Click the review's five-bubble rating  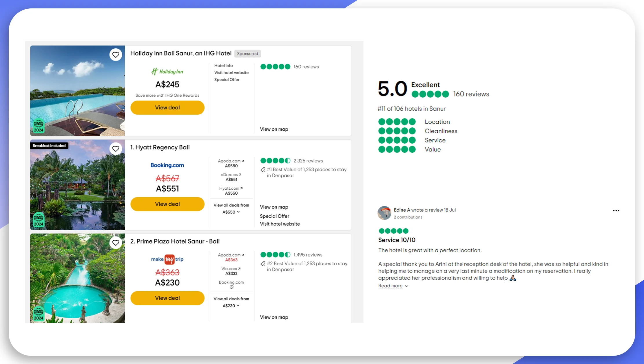click(x=393, y=231)
